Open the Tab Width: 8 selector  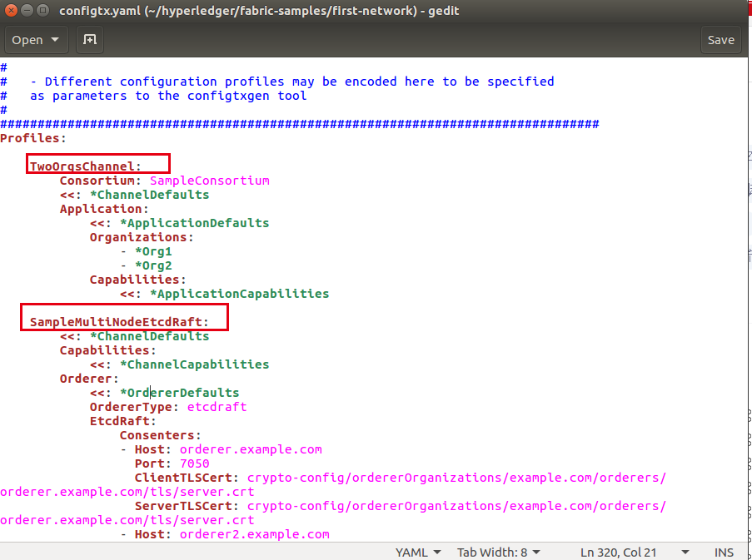point(498,553)
